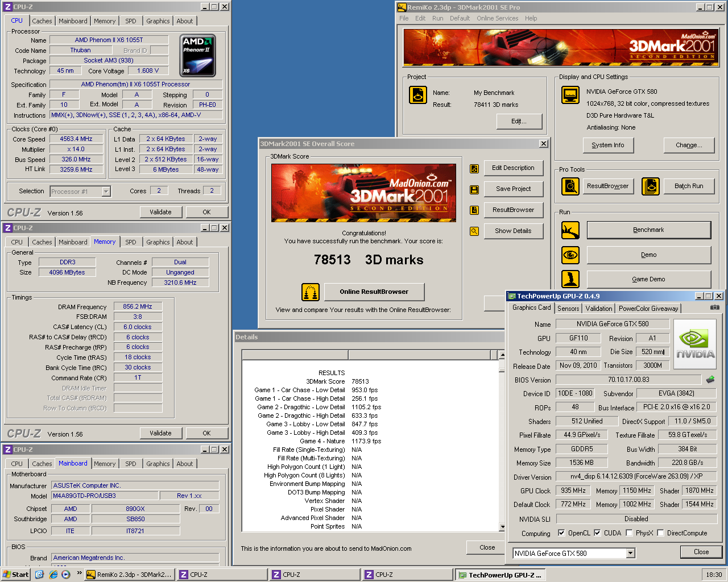Open the Validation tab in GPU-Z
The height and width of the screenshot is (582, 728).
(x=599, y=309)
